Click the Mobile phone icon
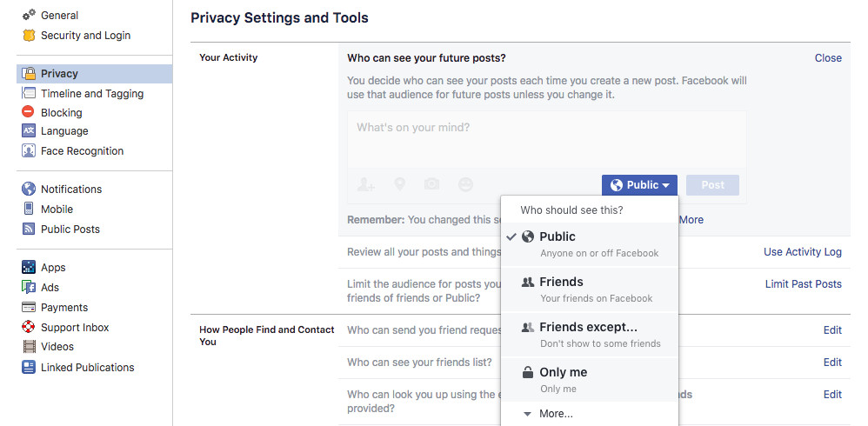 (x=28, y=209)
